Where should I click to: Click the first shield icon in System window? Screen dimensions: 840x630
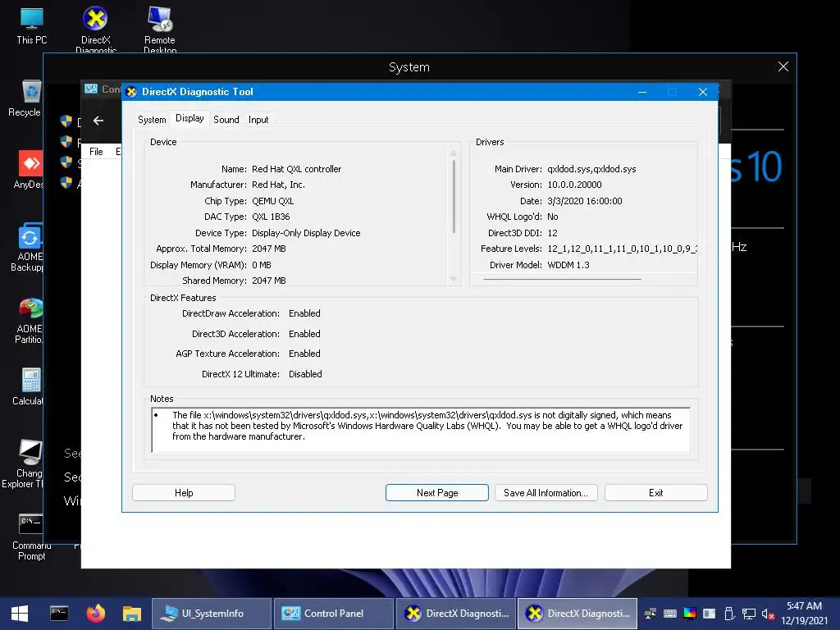(x=66, y=121)
